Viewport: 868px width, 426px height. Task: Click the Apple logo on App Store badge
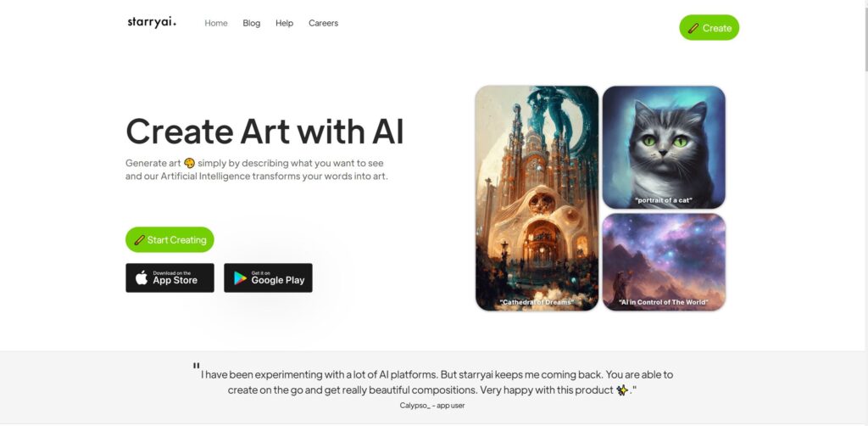coord(142,277)
